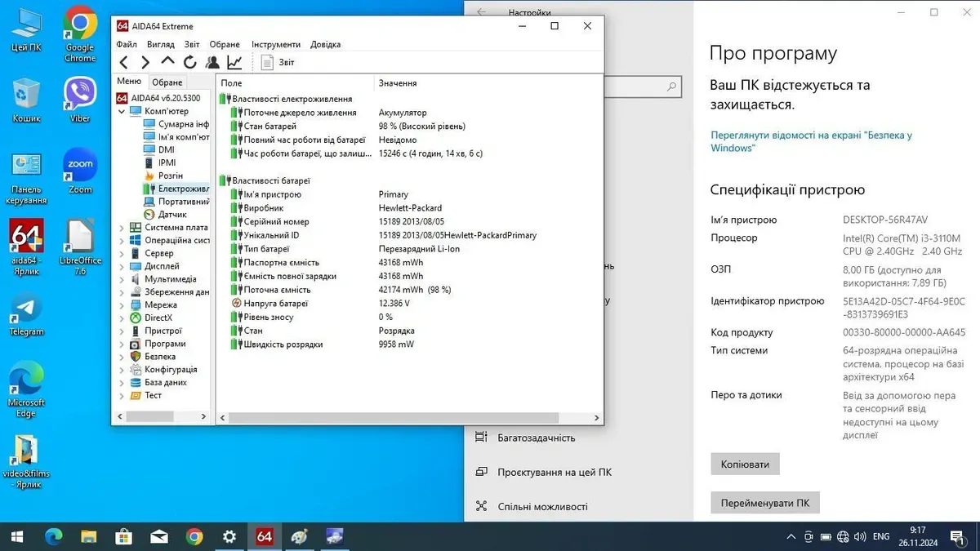The height and width of the screenshot is (551, 980).
Task: Select the Датчик tree item
Action: [172, 215]
